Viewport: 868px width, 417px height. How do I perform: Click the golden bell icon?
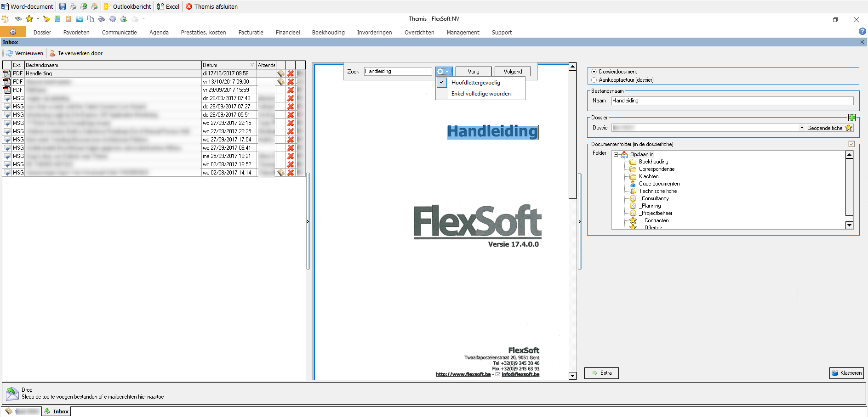point(46,19)
